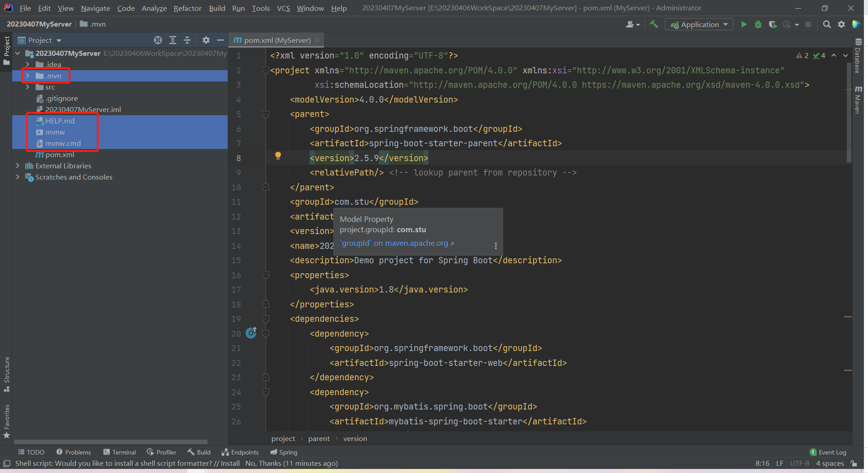Open the Refactor menu
This screenshot has width=868, height=473.
tap(187, 8)
